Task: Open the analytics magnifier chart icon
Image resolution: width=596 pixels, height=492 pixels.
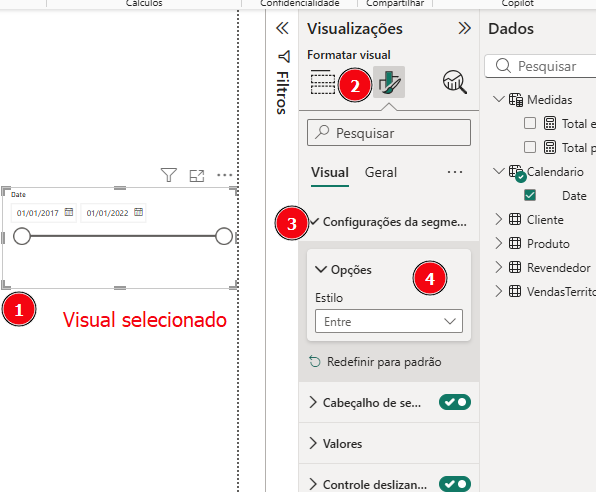Action: click(455, 82)
